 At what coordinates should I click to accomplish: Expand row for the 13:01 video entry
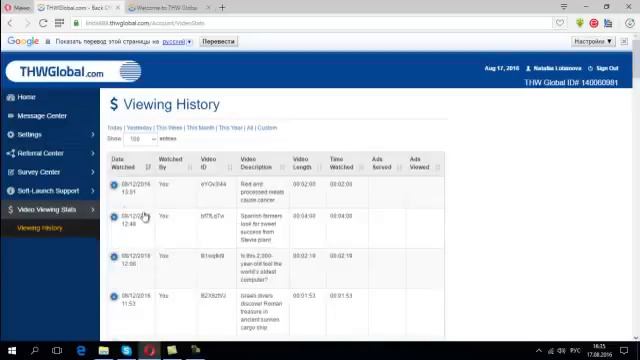114,185
